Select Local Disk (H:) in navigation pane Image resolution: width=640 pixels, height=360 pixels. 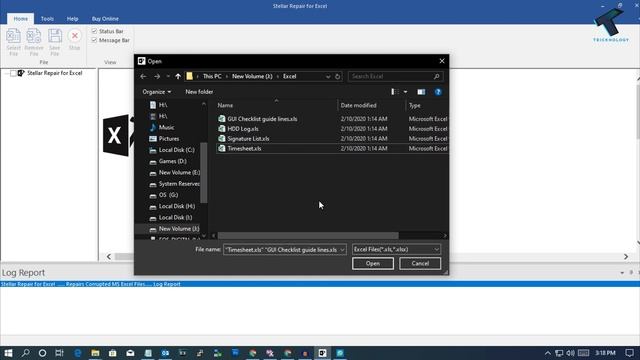point(177,206)
